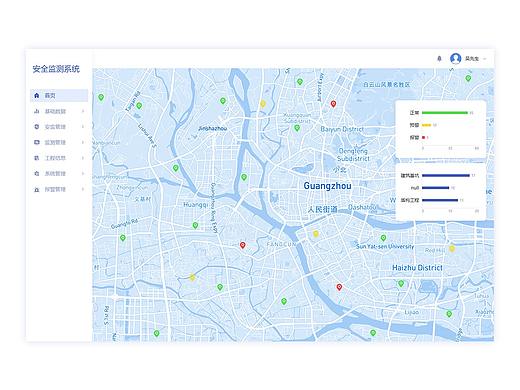Click the username text in the header

pyautogui.click(x=472, y=59)
